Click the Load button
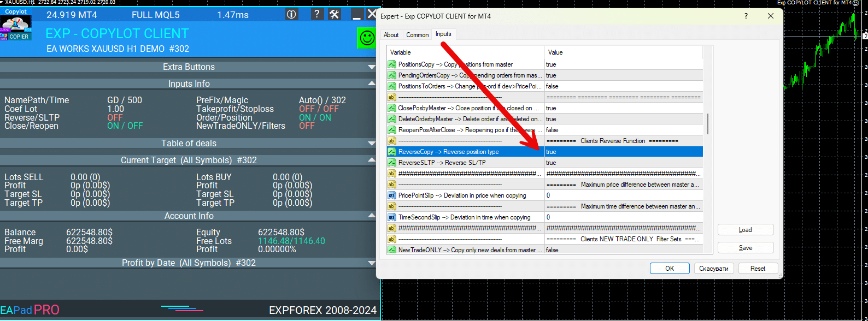This screenshot has height=321, width=868. point(745,230)
